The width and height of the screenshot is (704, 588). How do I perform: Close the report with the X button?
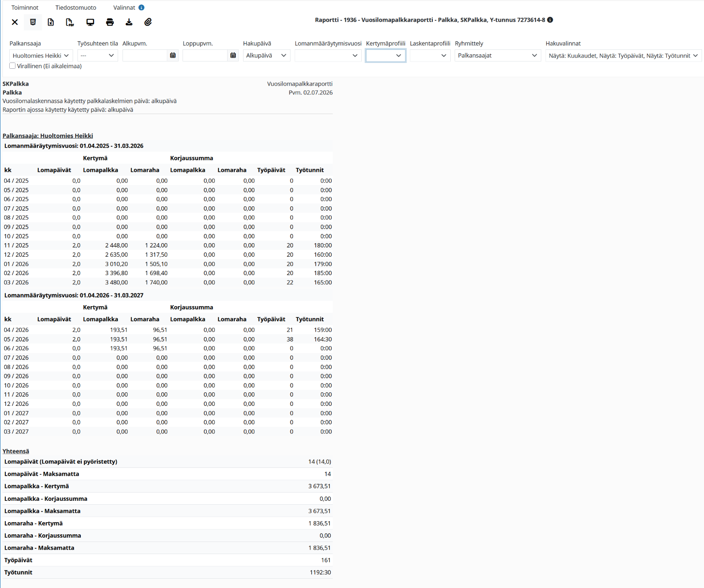click(x=15, y=22)
